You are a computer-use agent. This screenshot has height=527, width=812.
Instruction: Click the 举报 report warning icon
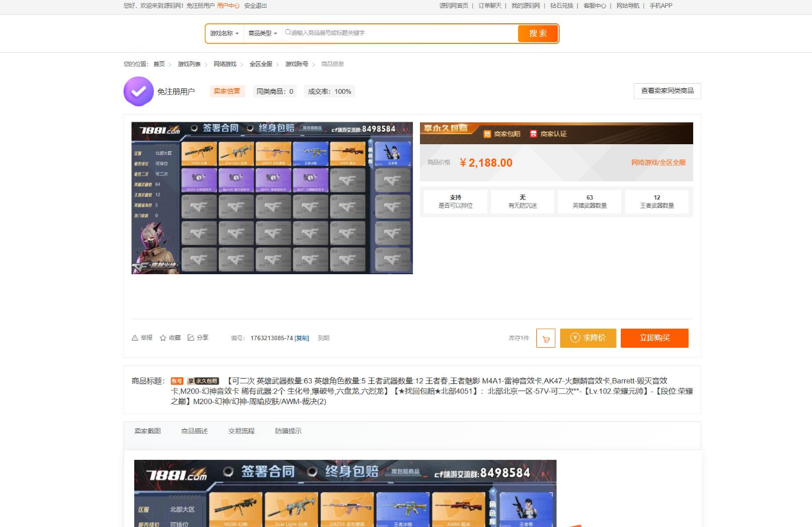coord(135,338)
